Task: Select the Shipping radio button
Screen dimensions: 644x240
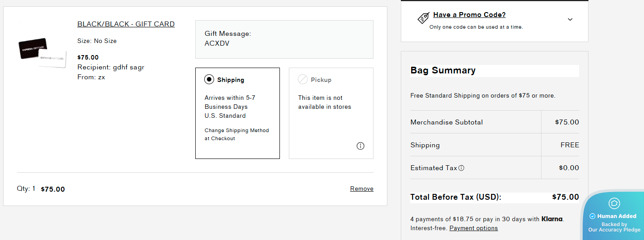Action: tap(209, 80)
